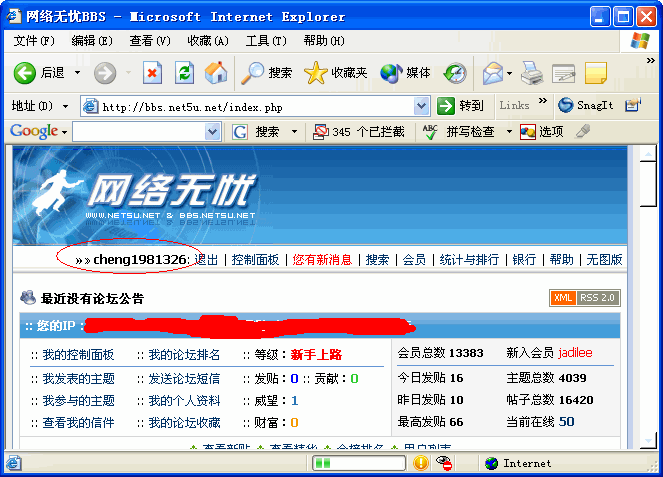This screenshot has width=663, height=477.
Task: Open Media pane icon
Action: [391, 73]
